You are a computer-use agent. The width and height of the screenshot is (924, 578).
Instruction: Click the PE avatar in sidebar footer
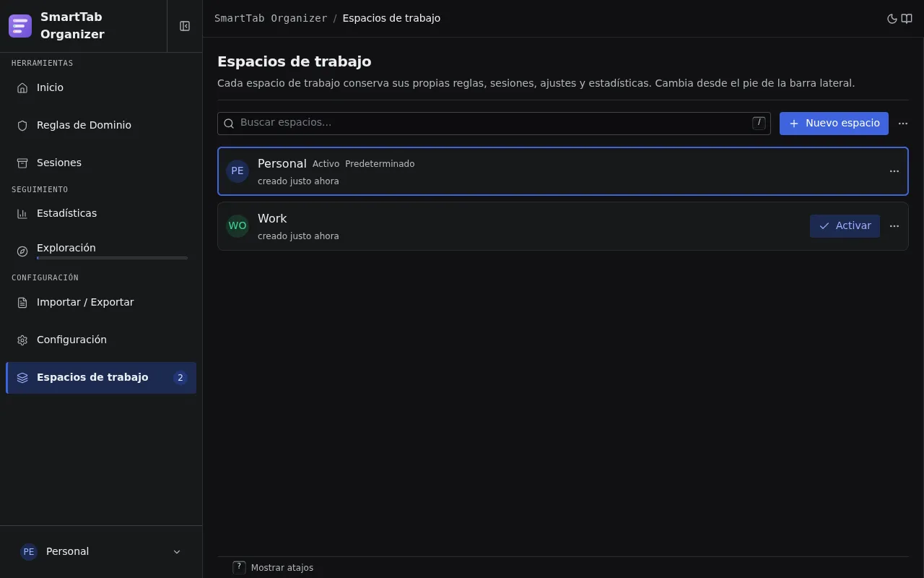(x=29, y=552)
